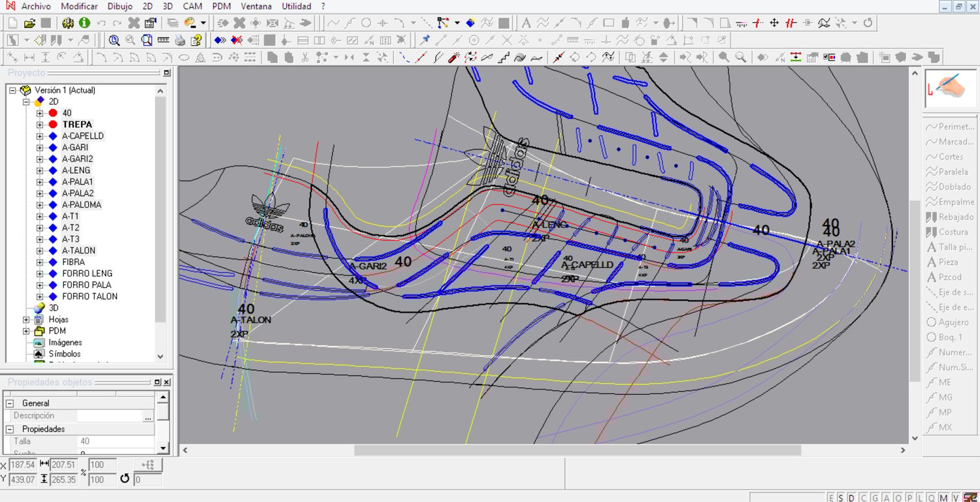This screenshot has height=502, width=980.
Task: Open the Utilidad menu
Action: [x=296, y=7]
